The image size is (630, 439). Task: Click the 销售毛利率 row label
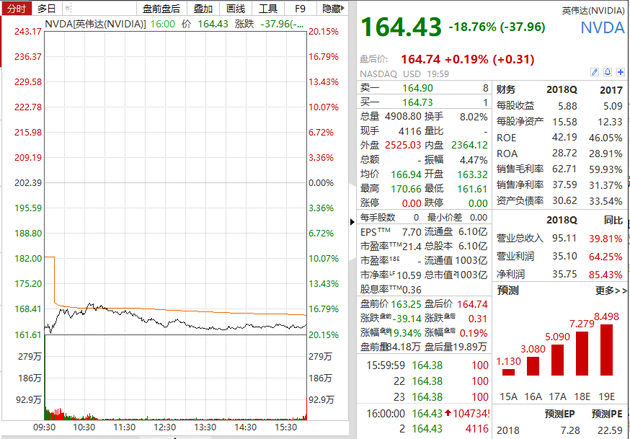(520, 169)
